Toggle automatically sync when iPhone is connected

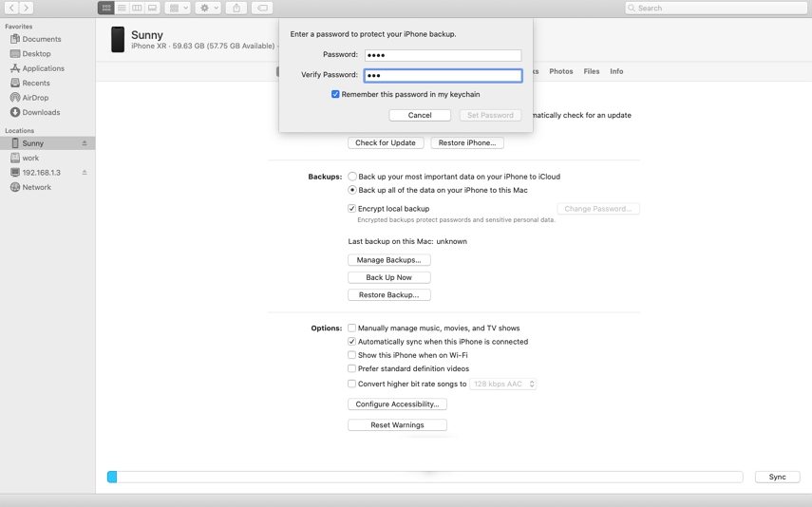coord(351,341)
